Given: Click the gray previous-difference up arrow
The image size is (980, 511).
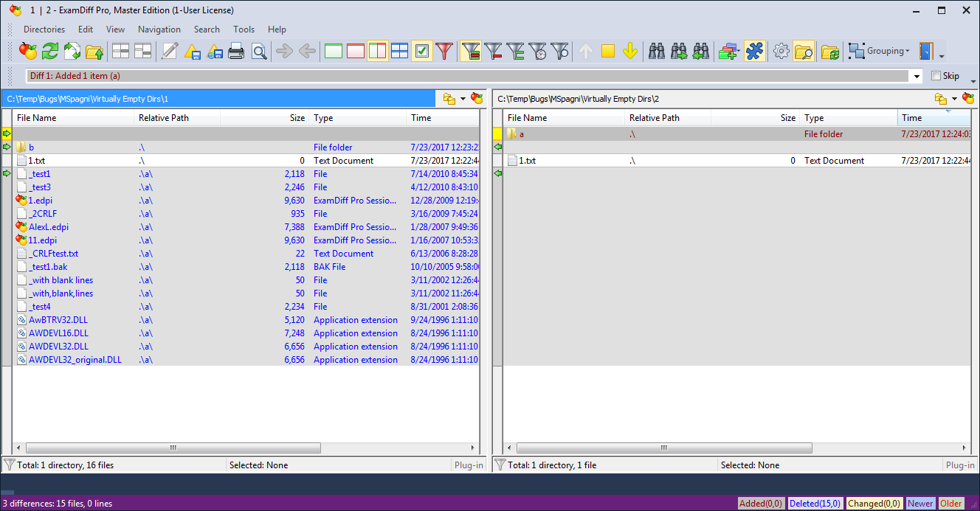Looking at the screenshot, I should 586,51.
